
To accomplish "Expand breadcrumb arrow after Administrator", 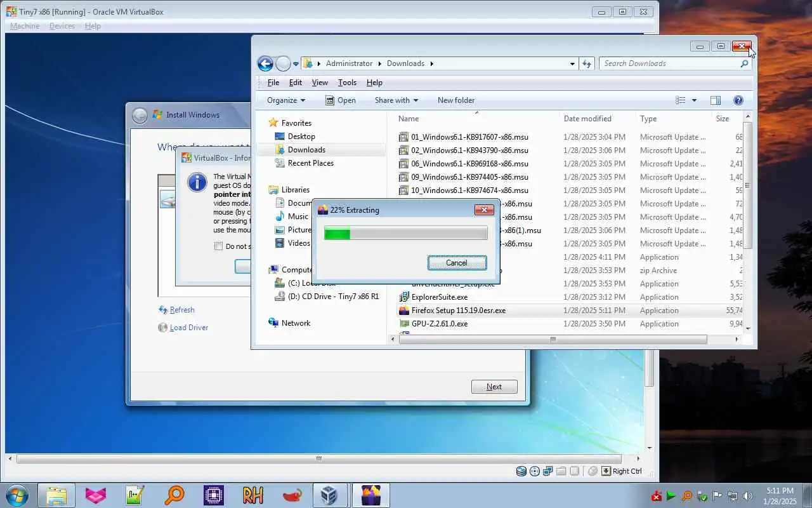I will coord(381,63).
